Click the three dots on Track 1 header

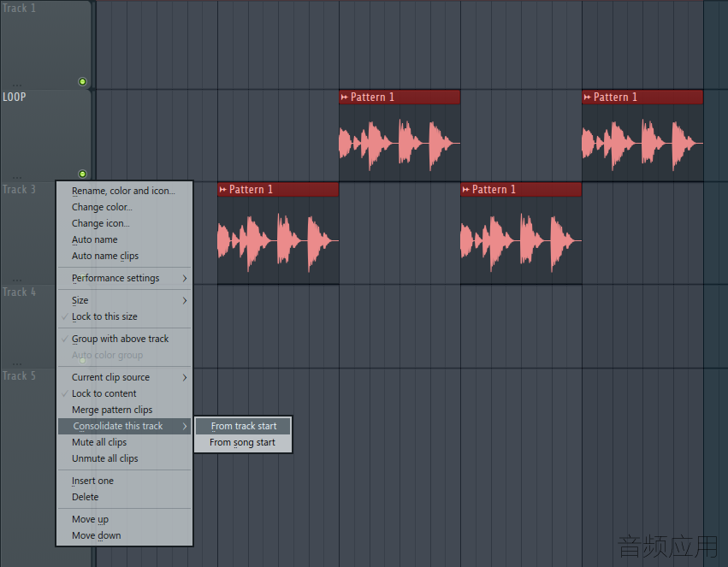(x=17, y=86)
